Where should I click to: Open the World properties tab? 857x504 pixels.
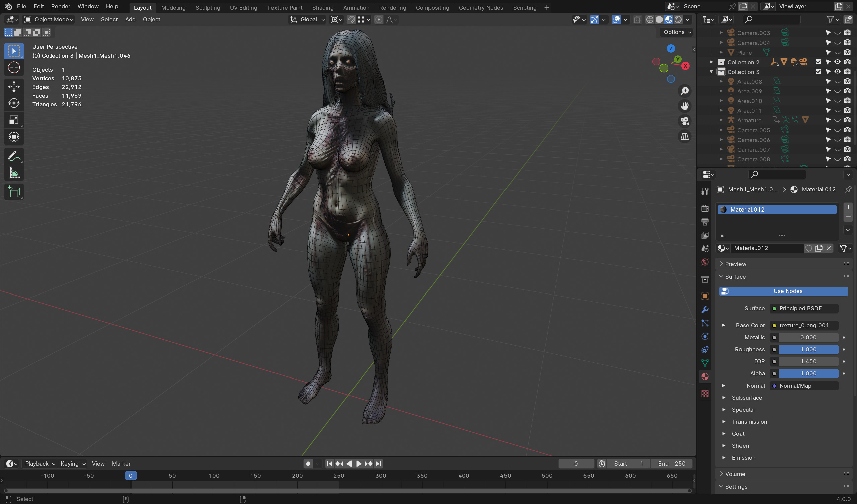[x=705, y=262]
